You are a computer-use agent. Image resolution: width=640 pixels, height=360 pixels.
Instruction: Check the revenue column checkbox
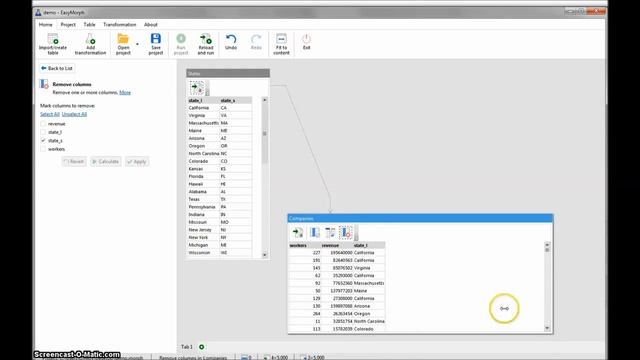tap(43, 124)
